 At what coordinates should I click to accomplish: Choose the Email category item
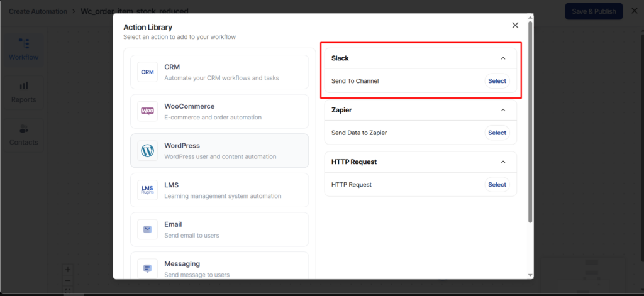tap(219, 229)
